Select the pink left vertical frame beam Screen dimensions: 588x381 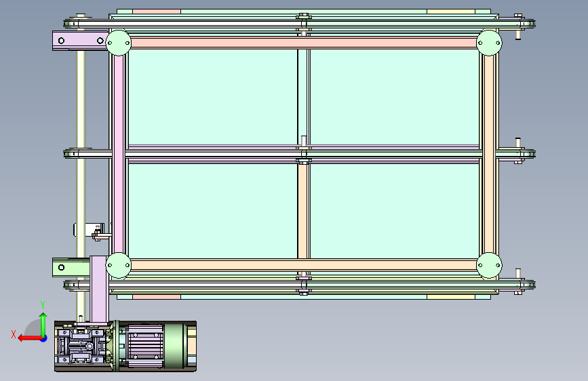119,154
